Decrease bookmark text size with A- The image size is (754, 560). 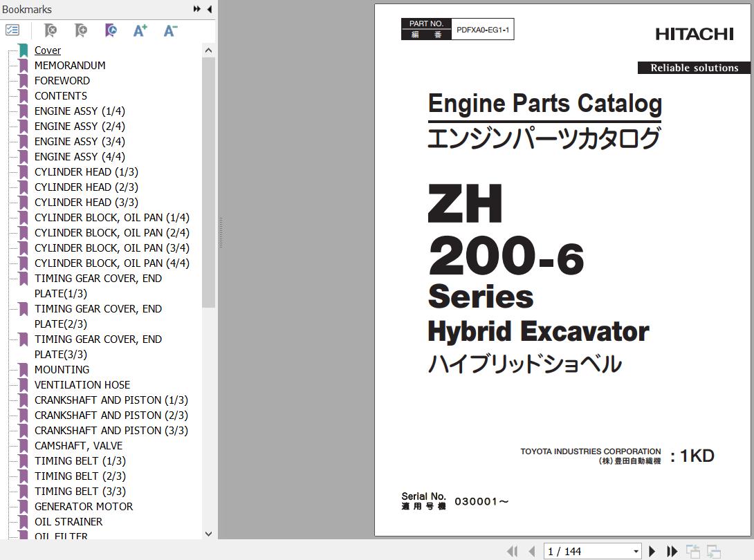point(170,30)
